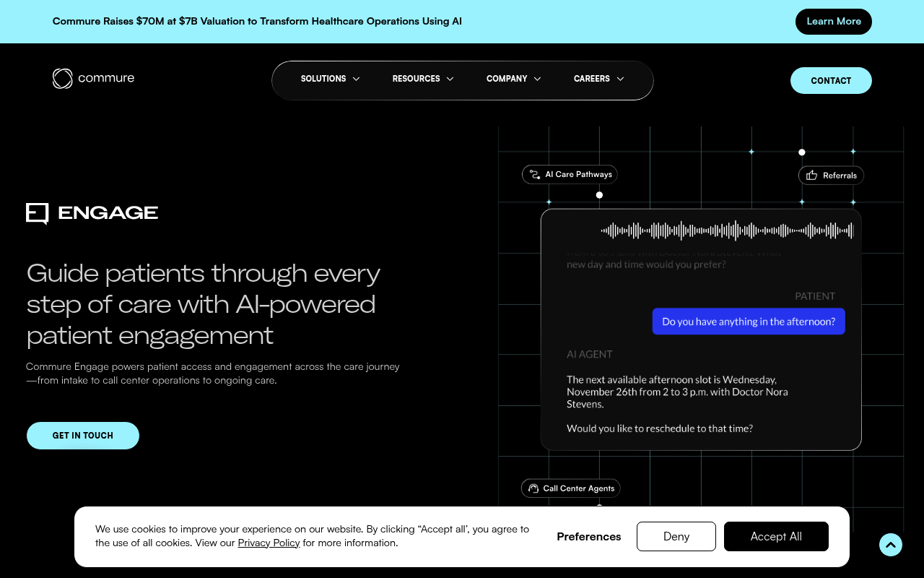Expand the Careers dropdown chevron

pyautogui.click(x=620, y=79)
